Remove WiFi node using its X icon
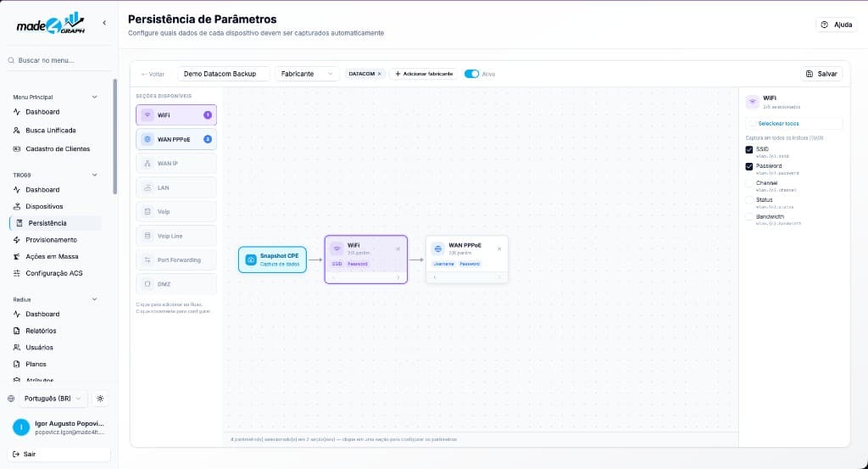This screenshot has width=868, height=469. pyautogui.click(x=398, y=249)
